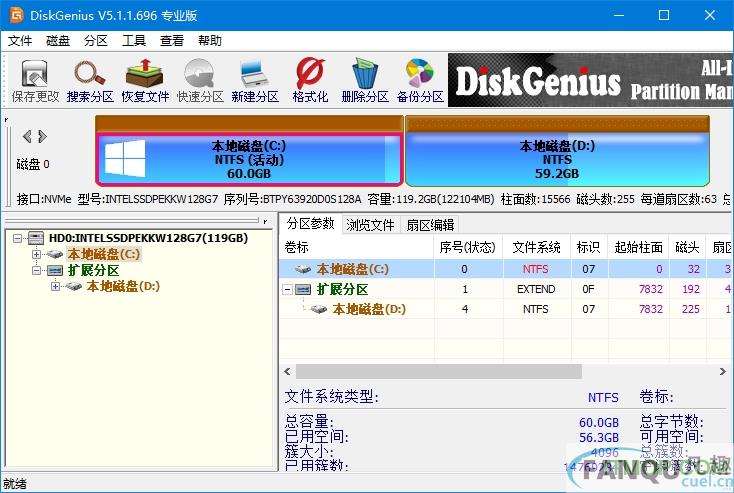Click the 扩展分区 icon in the tree
Viewport: 734px width, 493px height.
tap(55, 270)
